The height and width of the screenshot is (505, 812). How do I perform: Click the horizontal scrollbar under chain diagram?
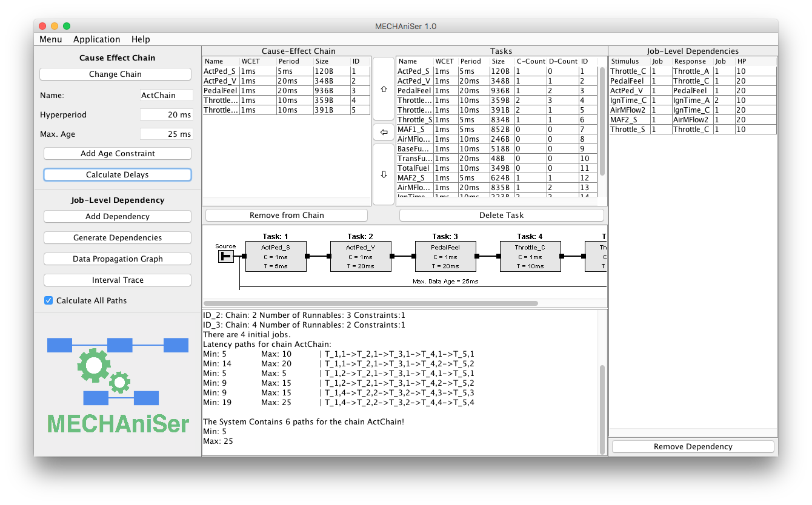click(370, 303)
